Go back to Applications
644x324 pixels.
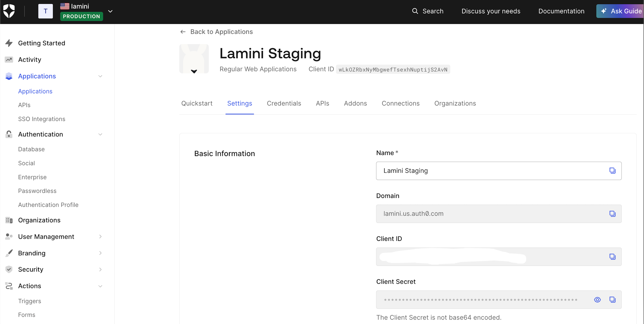[x=216, y=32]
